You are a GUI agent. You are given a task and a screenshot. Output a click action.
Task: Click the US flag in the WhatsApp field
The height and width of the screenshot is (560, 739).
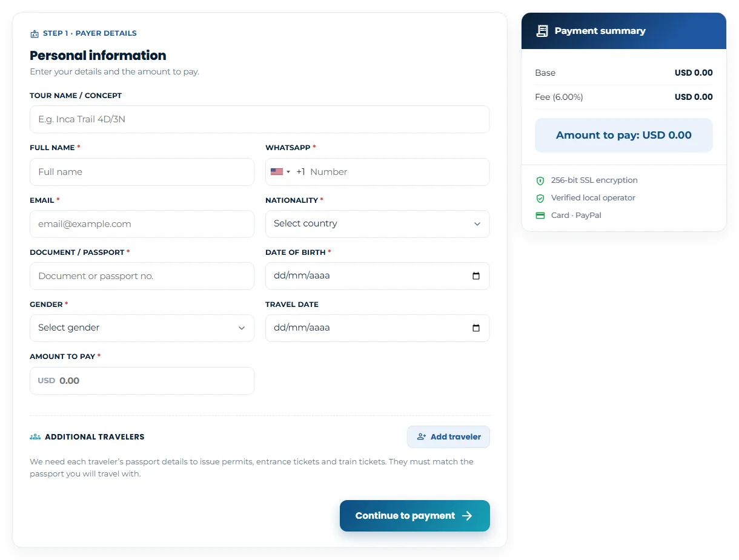(277, 172)
